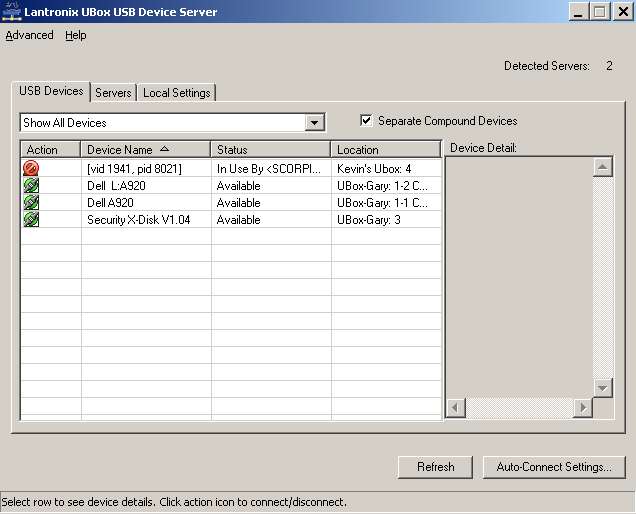The height and width of the screenshot is (514, 636).
Task: Click the Lantronix app icon in title bar
Action: pyautogui.click(x=11, y=11)
